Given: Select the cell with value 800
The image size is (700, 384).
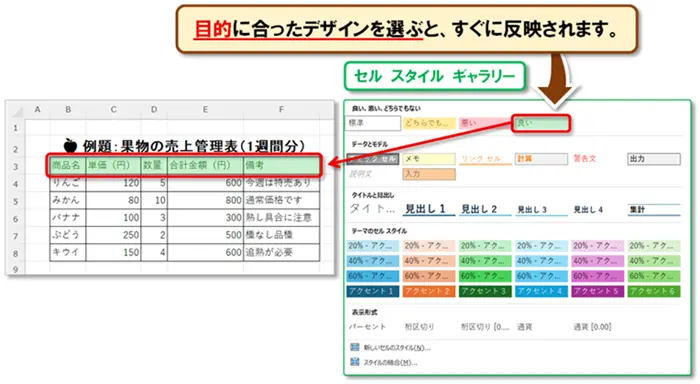Looking at the screenshot, I should click(x=205, y=200).
